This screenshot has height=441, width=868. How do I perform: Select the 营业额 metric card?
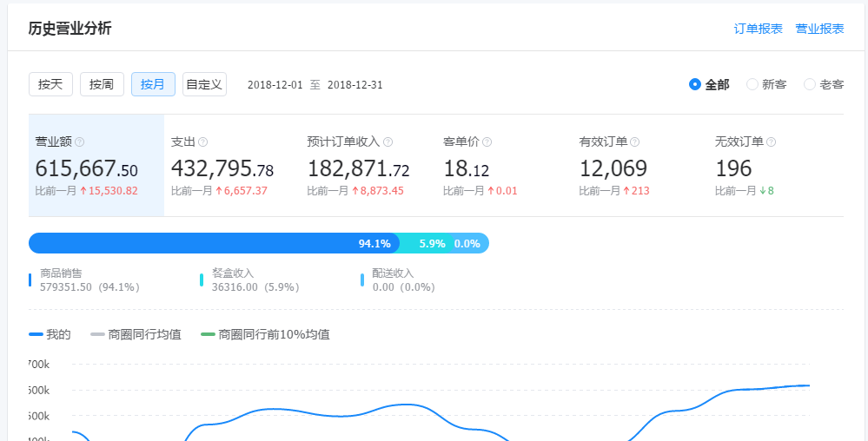[96, 166]
